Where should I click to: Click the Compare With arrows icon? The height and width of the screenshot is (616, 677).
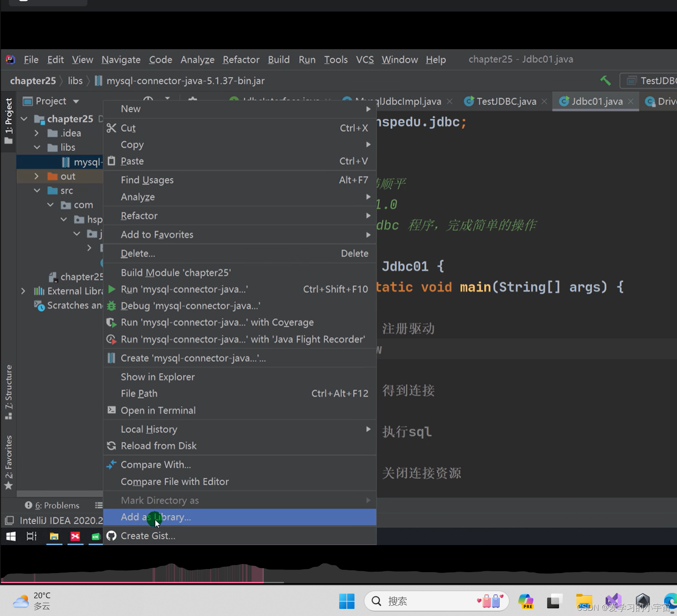coord(111,464)
